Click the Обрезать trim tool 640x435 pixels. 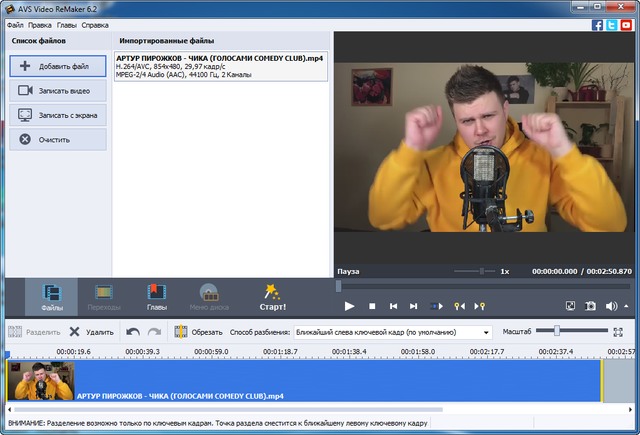tap(199, 332)
